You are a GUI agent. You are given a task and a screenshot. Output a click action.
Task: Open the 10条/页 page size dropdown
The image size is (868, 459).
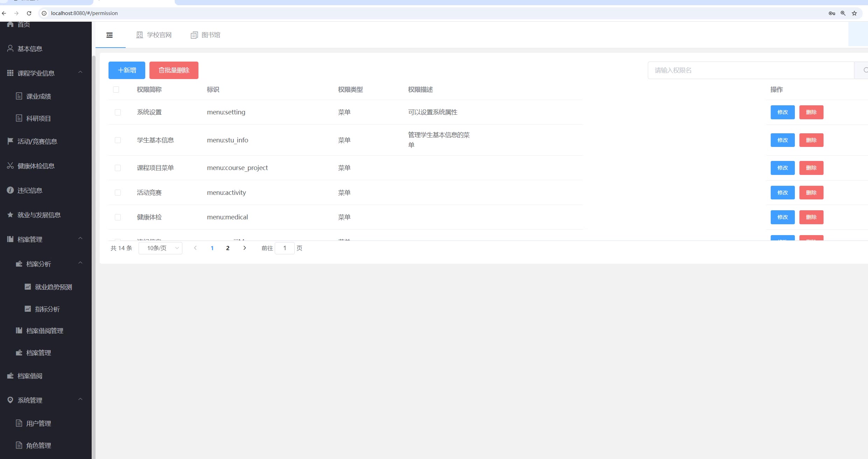[x=160, y=248]
